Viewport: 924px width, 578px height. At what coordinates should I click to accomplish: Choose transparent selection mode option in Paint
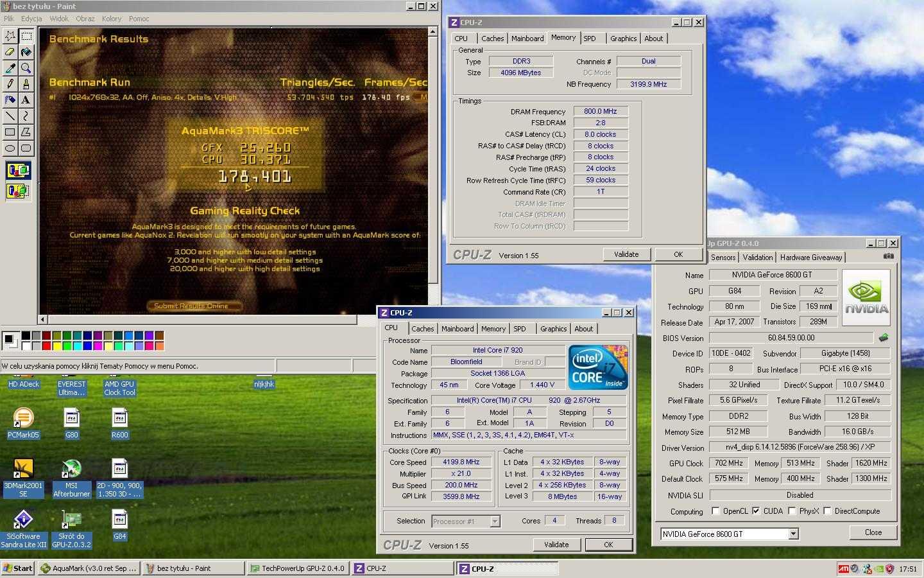(18, 190)
